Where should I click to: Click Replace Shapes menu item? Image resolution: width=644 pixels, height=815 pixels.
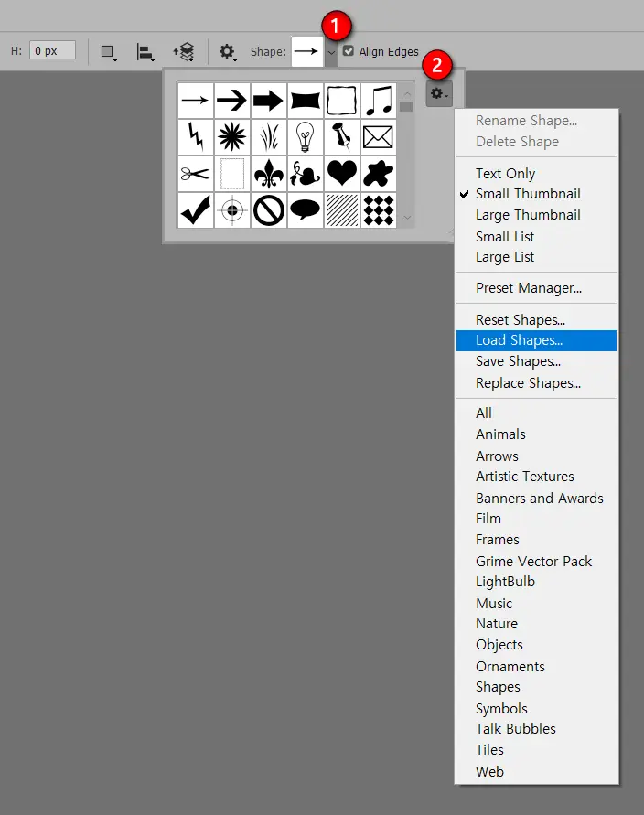tap(536, 383)
